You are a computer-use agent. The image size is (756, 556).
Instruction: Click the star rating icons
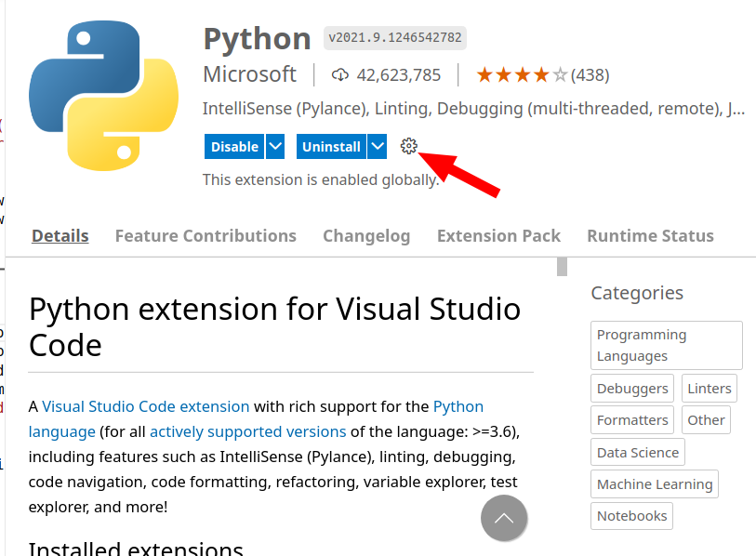click(521, 74)
